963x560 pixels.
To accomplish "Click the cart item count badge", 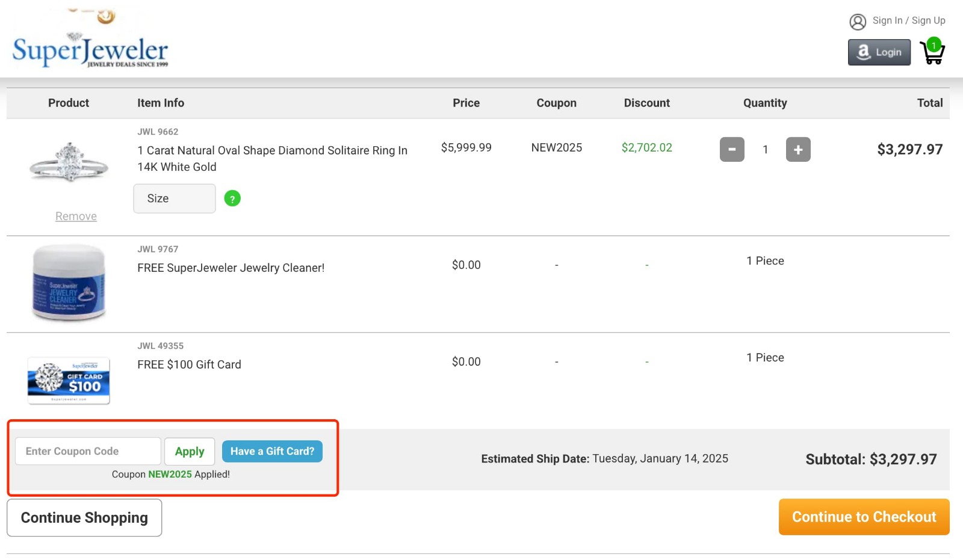I will pyautogui.click(x=934, y=44).
